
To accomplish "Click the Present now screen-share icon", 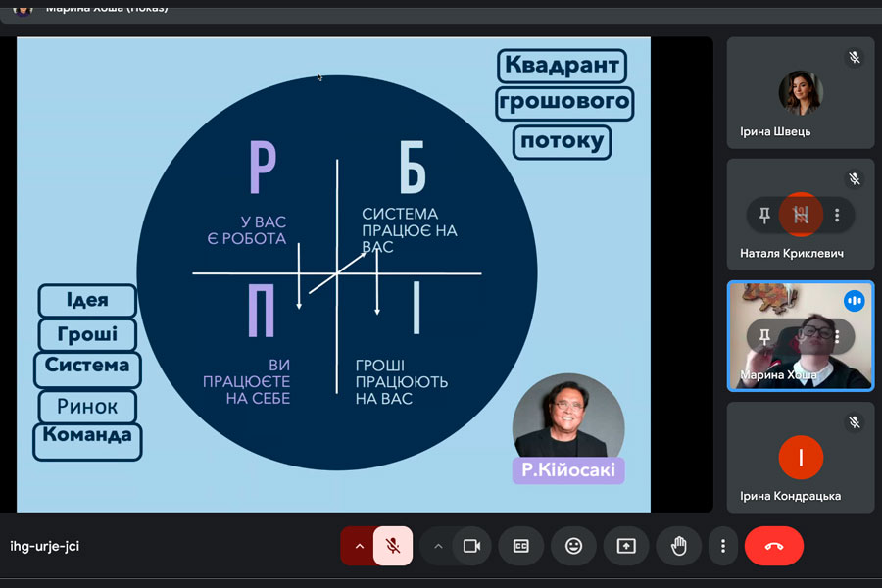I will point(626,546).
